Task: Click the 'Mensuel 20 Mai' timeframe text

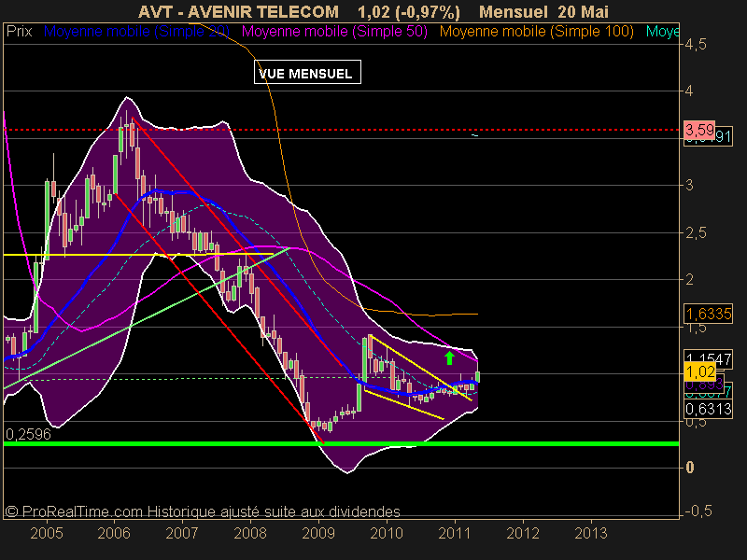Action: pos(543,11)
